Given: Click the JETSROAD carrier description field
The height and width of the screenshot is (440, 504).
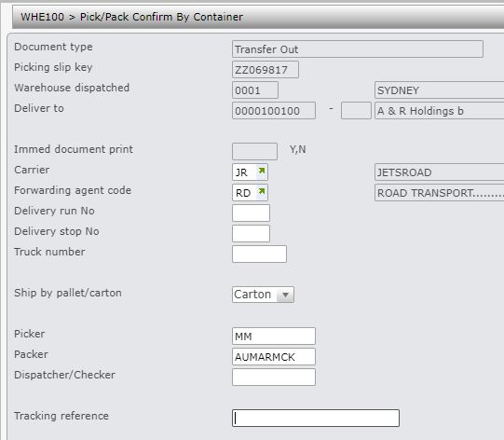Looking at the screenshot, I should [439, 172].
